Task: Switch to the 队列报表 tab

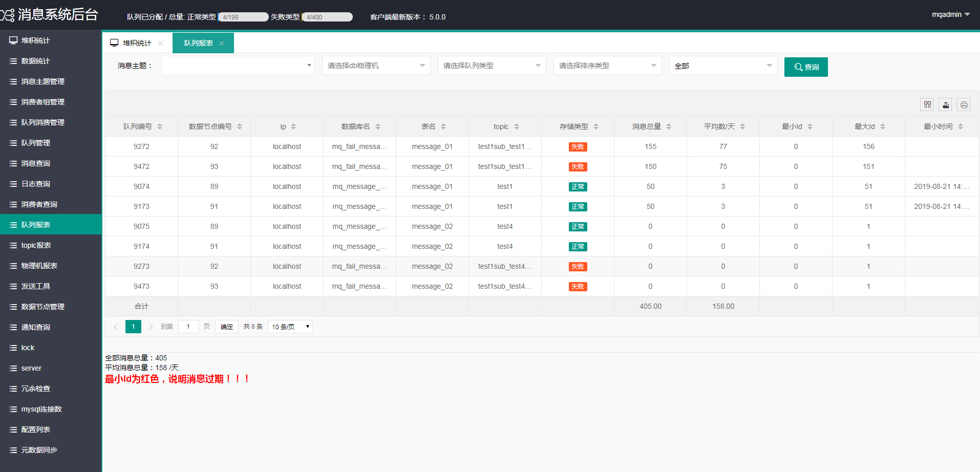Action: click(x=203, y=43)
